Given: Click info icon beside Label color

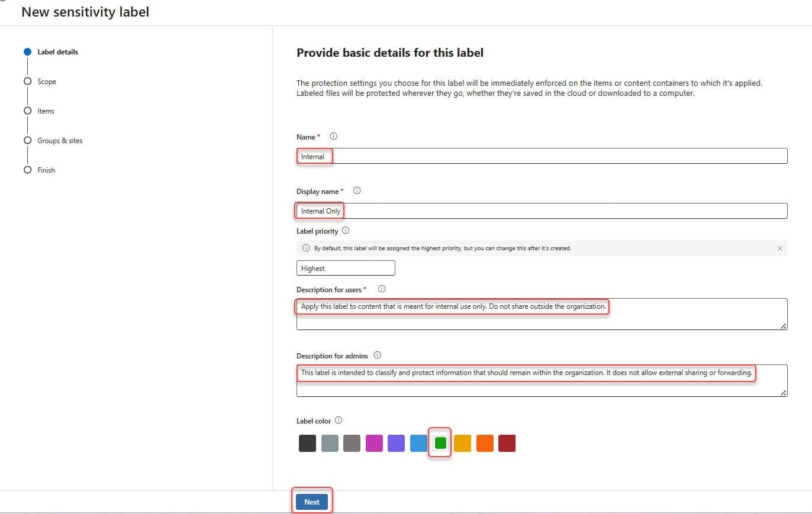Looking at the screenshot, I should click(339, 421).
